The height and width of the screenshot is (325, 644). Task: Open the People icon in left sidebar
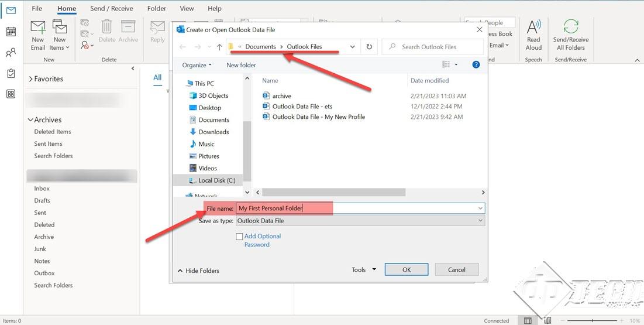point(11,53)
